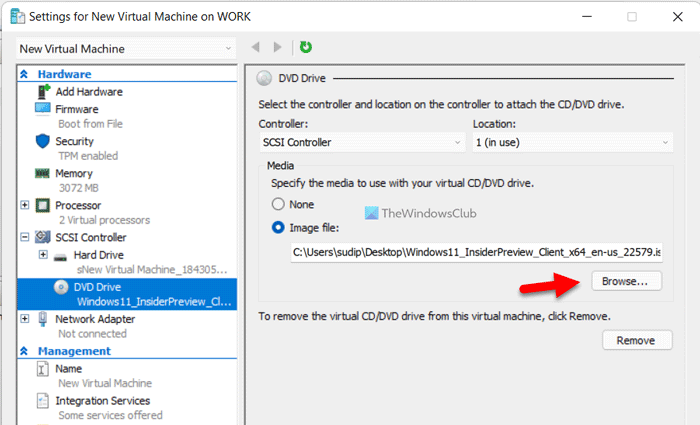Click the Firmware monitor icon

43,109
